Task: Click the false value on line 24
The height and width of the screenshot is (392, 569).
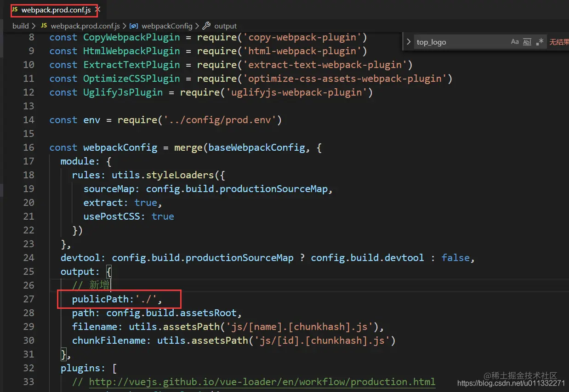Action: coord(455,258)
